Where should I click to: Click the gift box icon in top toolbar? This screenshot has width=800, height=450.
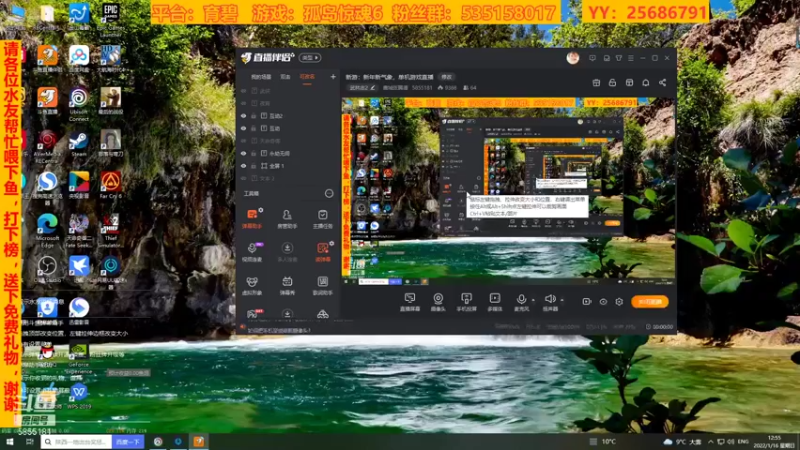pyautogui.click(x=596, y=82)
